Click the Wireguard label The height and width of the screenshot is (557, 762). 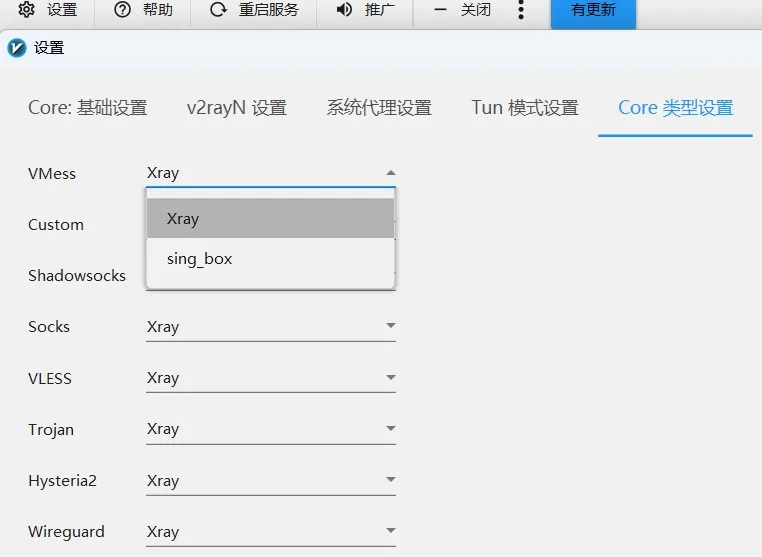pos(66,532)
